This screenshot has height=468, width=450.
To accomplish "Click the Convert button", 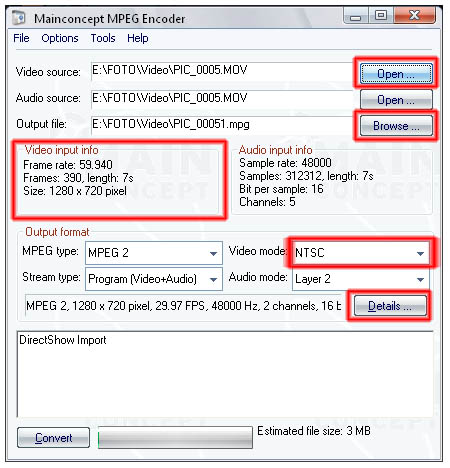I will point(53,438).
